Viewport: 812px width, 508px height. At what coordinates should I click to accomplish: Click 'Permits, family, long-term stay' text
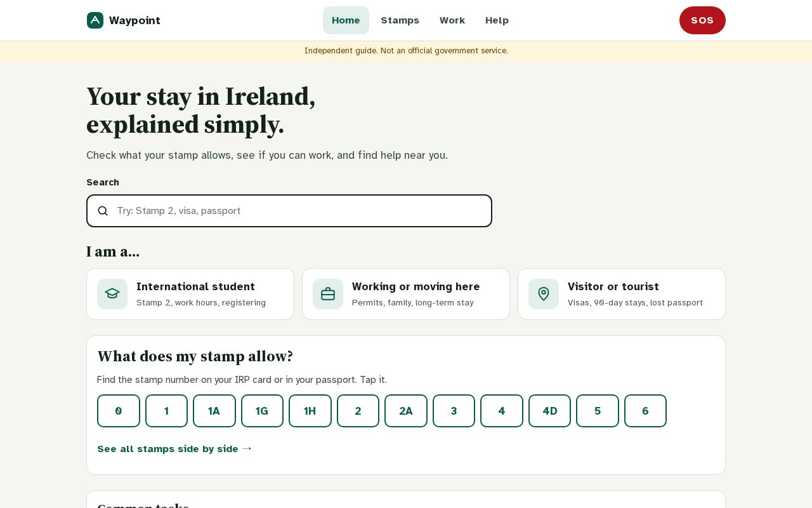tap(413, 303)
